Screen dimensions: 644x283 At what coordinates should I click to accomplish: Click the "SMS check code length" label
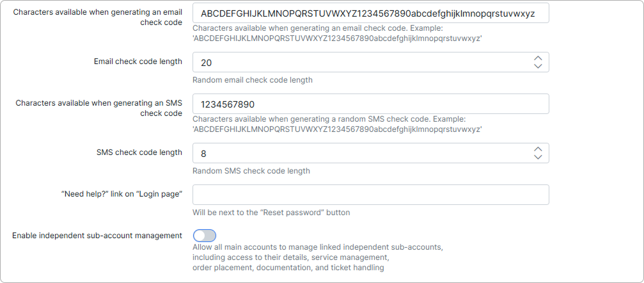coord(139,152)
